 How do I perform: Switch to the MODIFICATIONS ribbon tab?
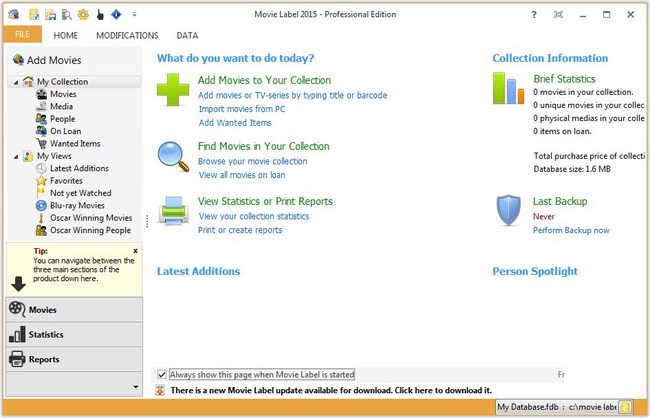[x=127, y=36]
